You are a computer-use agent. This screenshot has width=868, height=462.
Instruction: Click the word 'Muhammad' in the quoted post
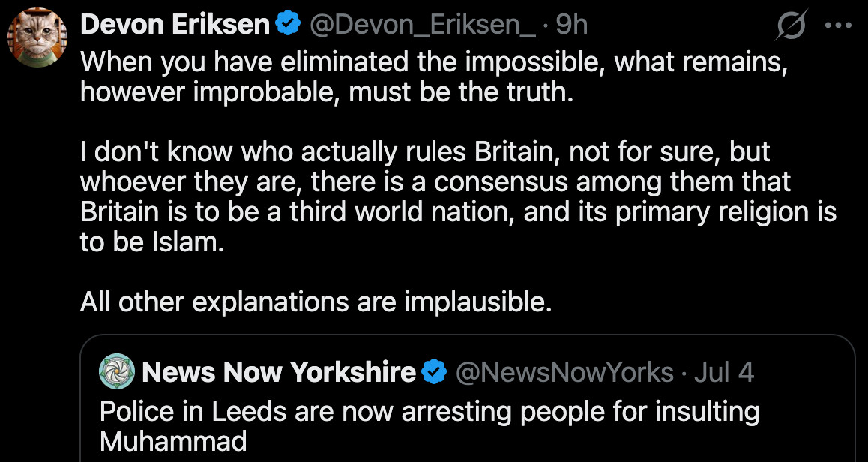click(x=173, y=442)
